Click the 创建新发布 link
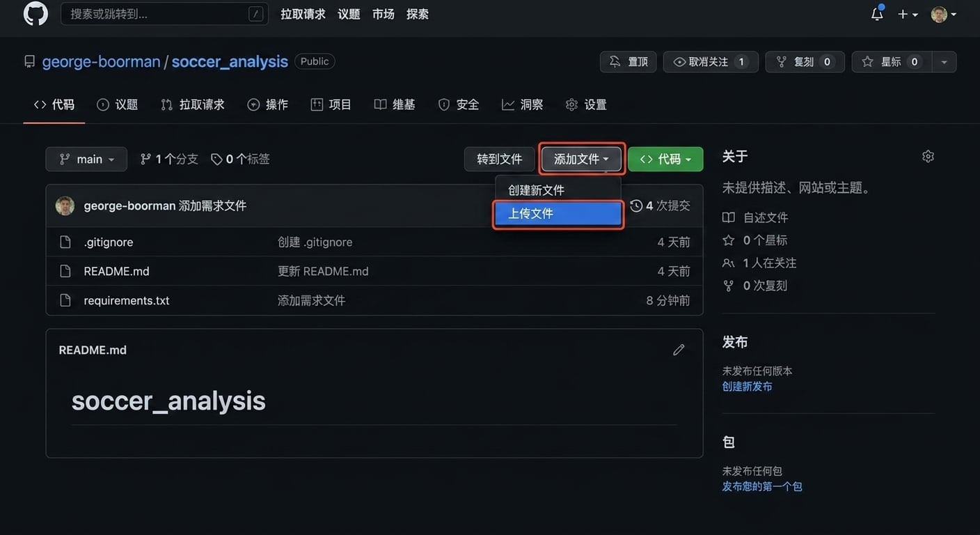Screen dimensions: 980x535 click(747, 386)
